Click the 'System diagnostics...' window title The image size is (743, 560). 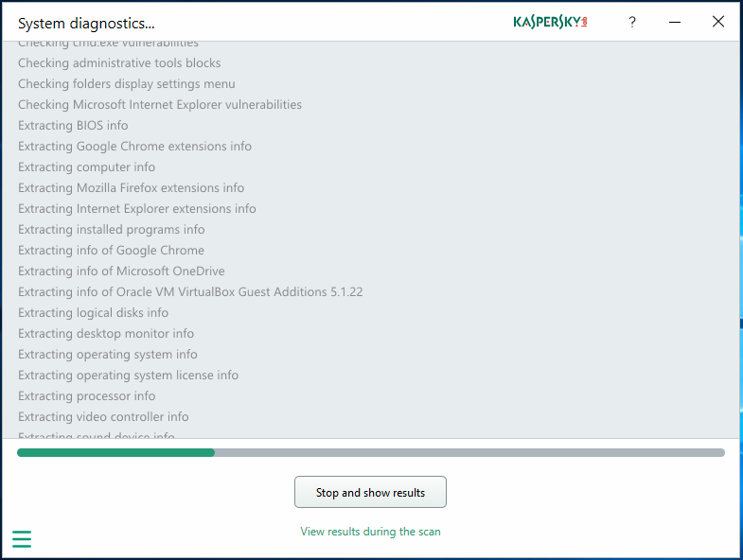tap(86, 24)
